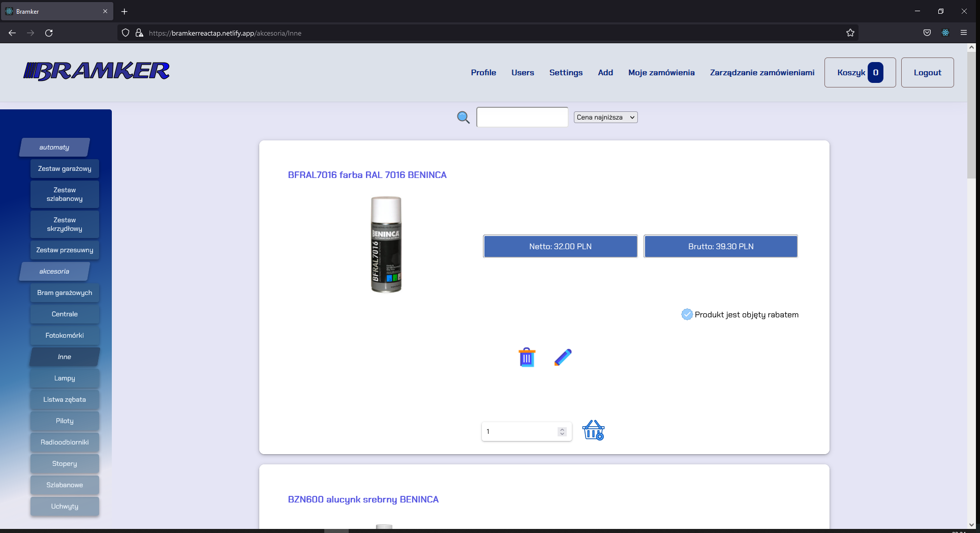Open the Bramker home page via logo
Viewport: 980px width, 533px height.
click(96, 71)
